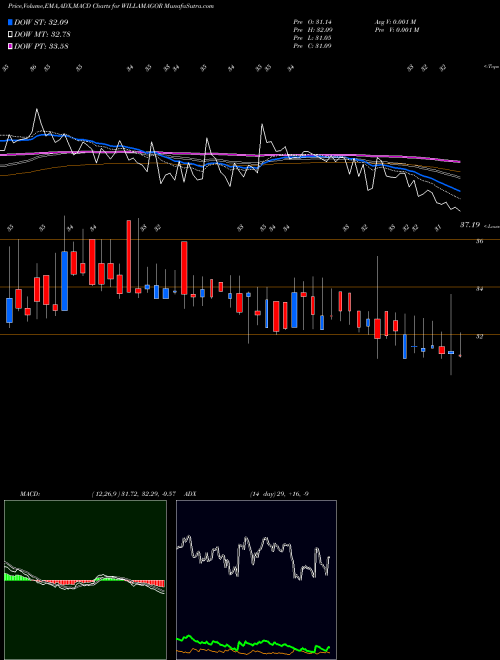Click the '<Tops' label at top right
Screen dimensions: 500x660
coord(491,67)
